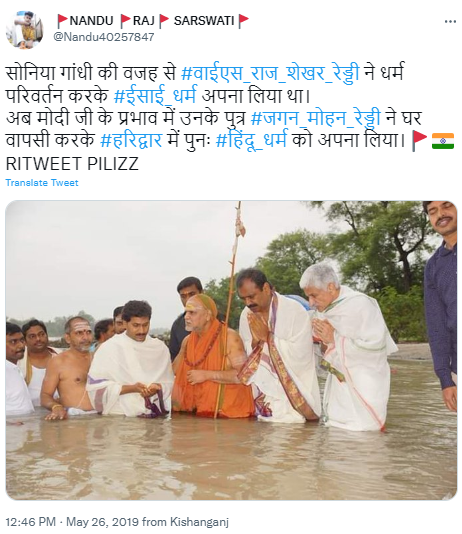Open the #वाईएस_राज_शेखर_रेड्डी hashtag
Image resolution: width=462 pixels, height=534 pixels.
(x=270, y=73)
